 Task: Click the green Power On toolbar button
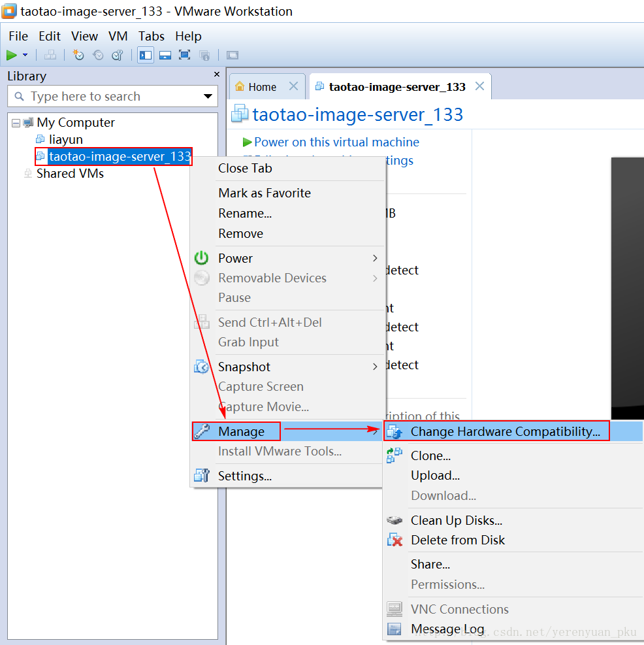12,55
